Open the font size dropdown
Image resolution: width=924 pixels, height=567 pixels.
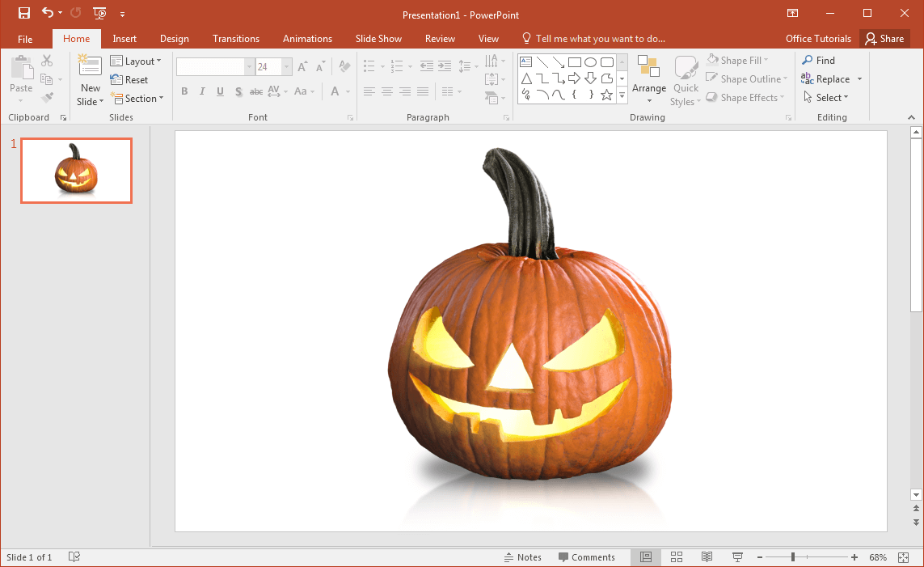(287, 67)
